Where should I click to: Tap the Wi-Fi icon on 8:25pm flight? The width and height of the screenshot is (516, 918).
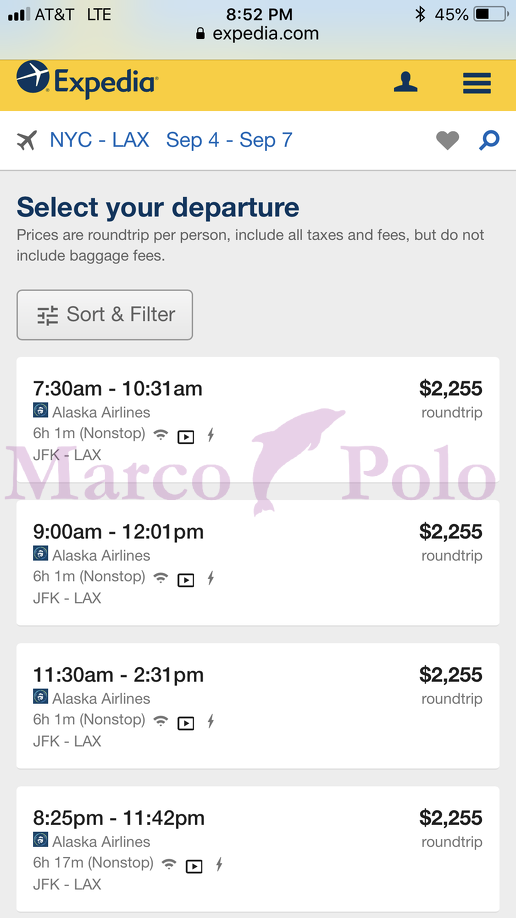[x=169, y=864]
